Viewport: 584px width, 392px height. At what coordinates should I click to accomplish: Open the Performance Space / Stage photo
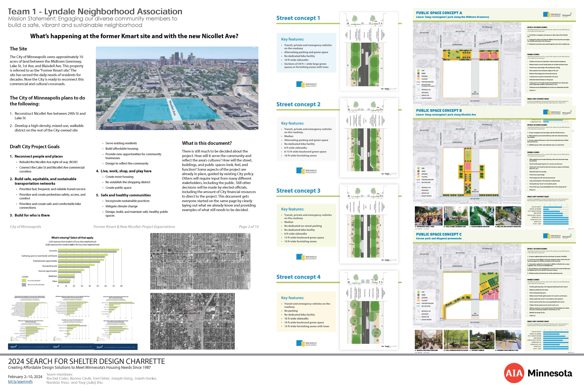428,216
